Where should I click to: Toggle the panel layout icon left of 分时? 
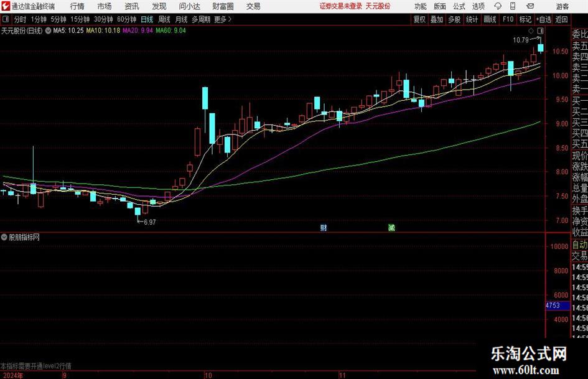(x=6, y=19)
